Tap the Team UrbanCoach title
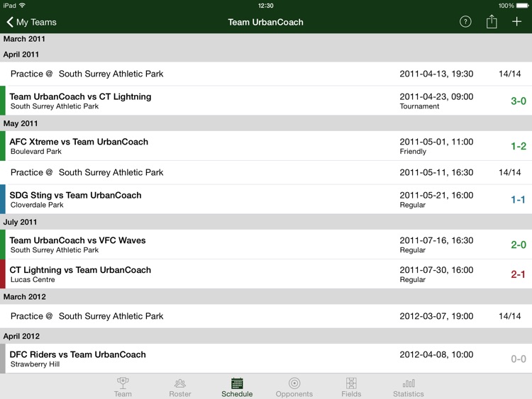 266,22
